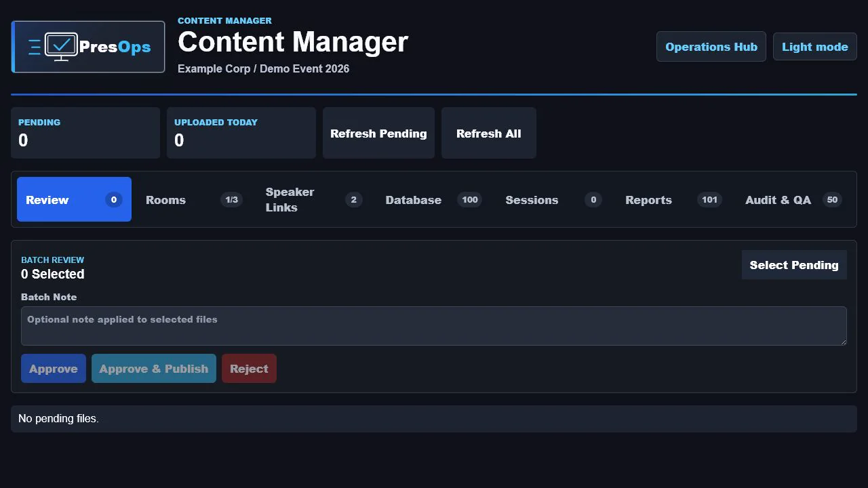Click the Uploaded Today count card
Screen dimensions: 868x488
pyautogui.click(x=241, y=133)
